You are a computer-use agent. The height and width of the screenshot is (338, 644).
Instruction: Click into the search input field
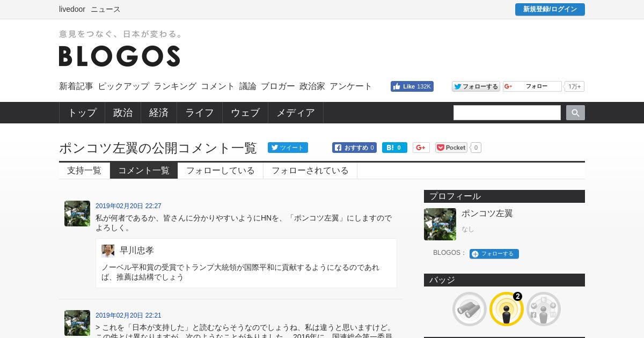pos(507,113)
